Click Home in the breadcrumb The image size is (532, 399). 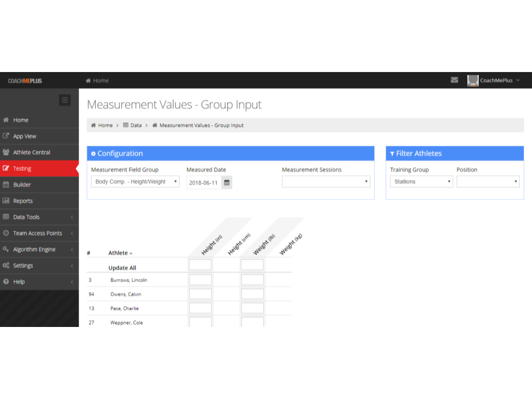point(105,125)
